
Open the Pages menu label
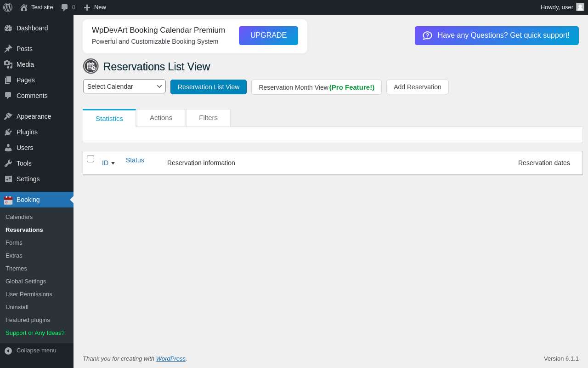(26, 80)
